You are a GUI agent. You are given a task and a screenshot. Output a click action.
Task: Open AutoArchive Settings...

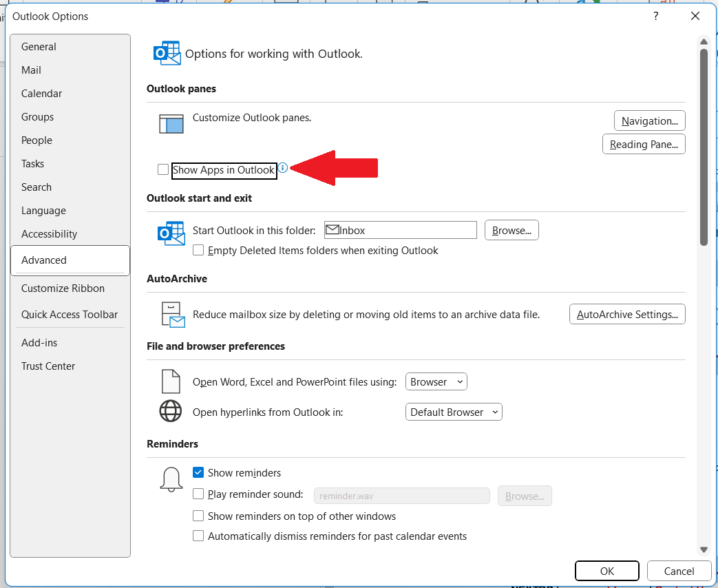[627, 314]
